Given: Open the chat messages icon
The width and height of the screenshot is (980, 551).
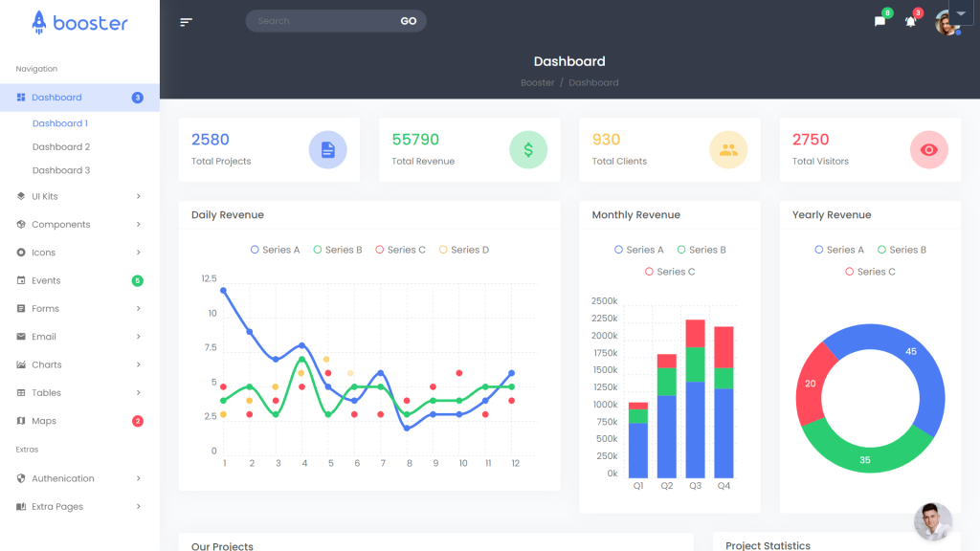Looking at the screenshot, I should tap(880, 21).
